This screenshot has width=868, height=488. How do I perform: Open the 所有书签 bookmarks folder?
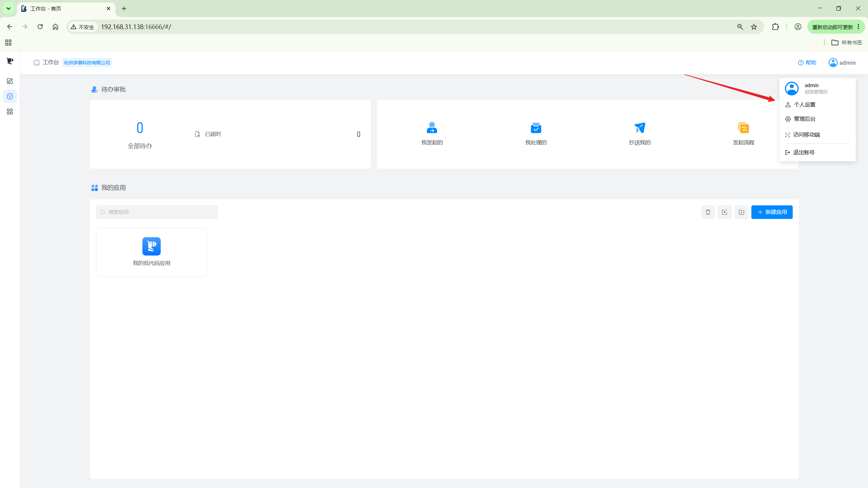click(847, 42)
